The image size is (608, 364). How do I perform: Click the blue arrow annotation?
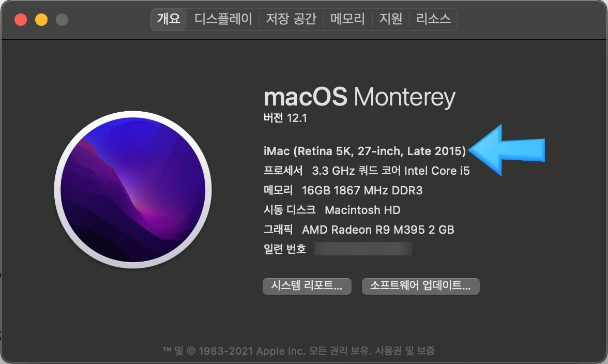pos(507,150)
